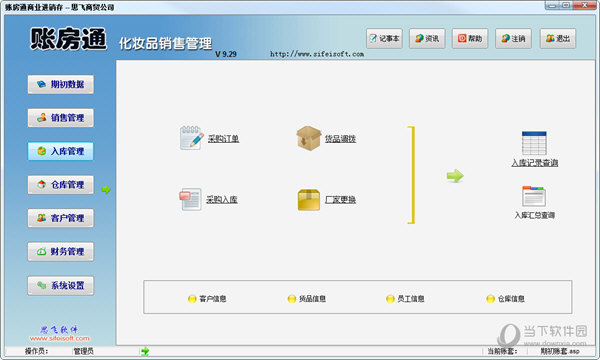The width and height of the screenshot is (600, 360).
Task: Click the large green arrow toward the queries
Action: pos(455,176)
